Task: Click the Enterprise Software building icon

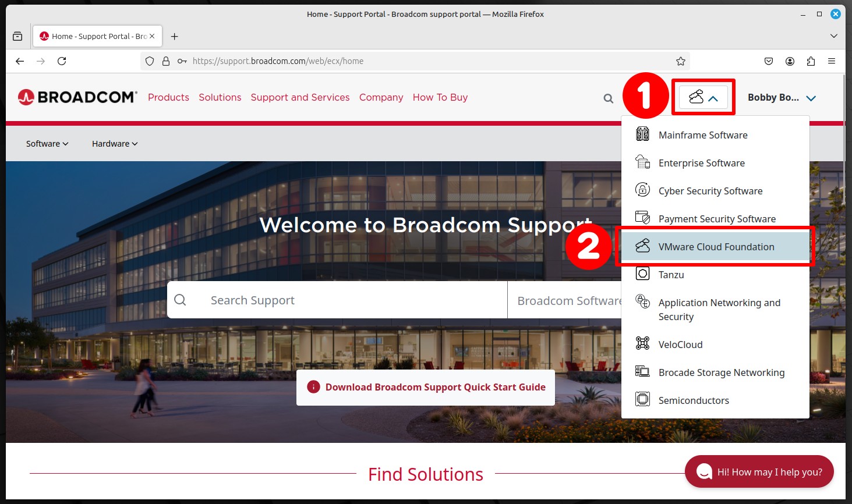Action: pyautogui.click(x=642, y=162)
